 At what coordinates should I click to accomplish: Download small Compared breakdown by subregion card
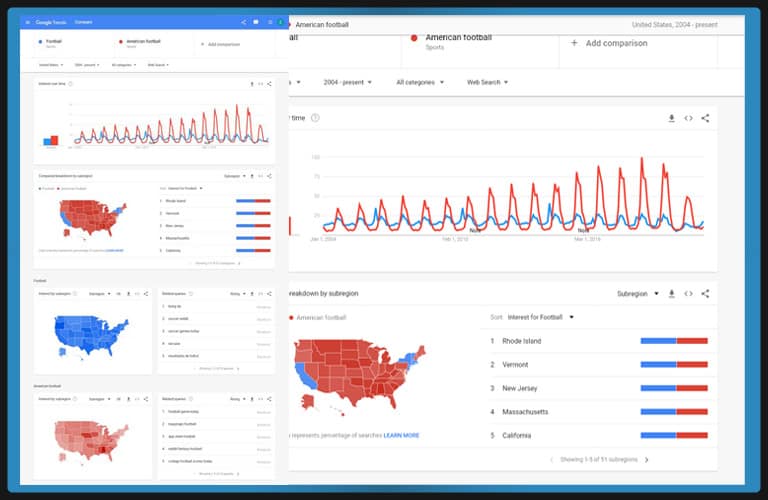coord(252,176)
